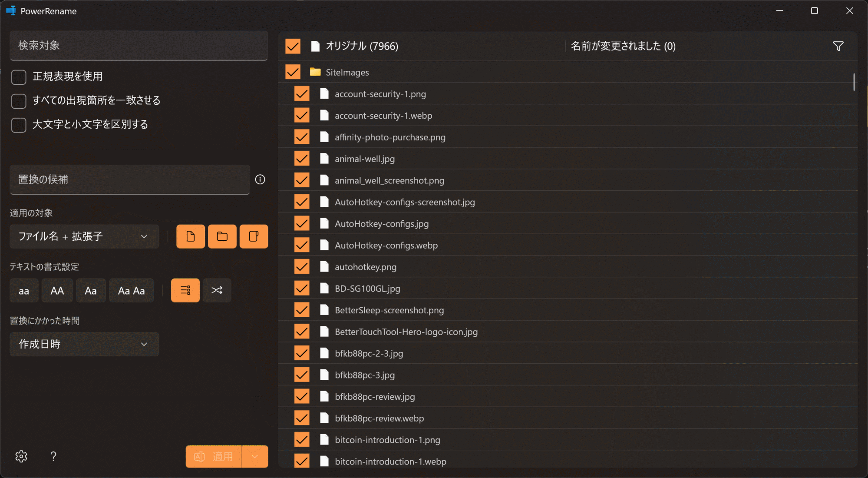Click the filter funnel icon
The height and width of the screenshot is (478, 868).
click(x=838, y=46)
